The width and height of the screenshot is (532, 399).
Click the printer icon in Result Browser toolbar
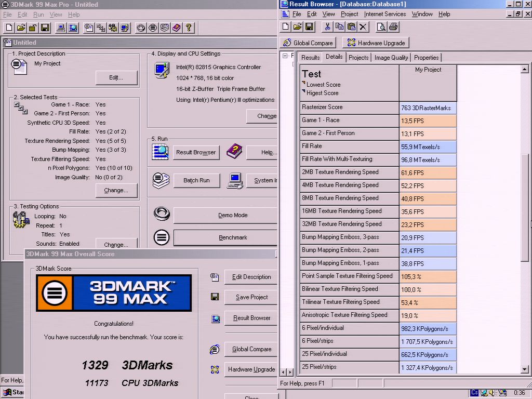[x=393, y=27]
